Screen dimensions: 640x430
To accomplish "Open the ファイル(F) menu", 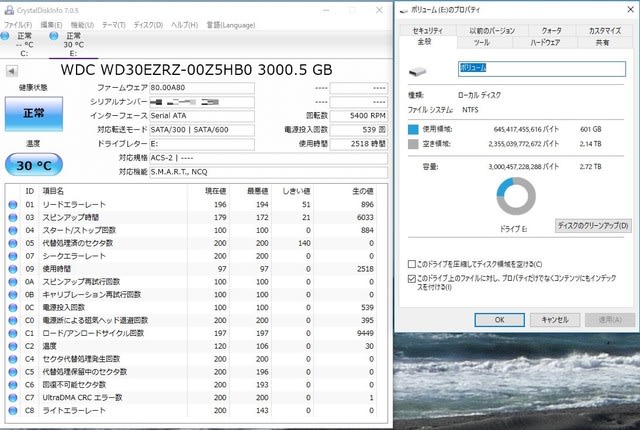I will click(x=18, y=25).
